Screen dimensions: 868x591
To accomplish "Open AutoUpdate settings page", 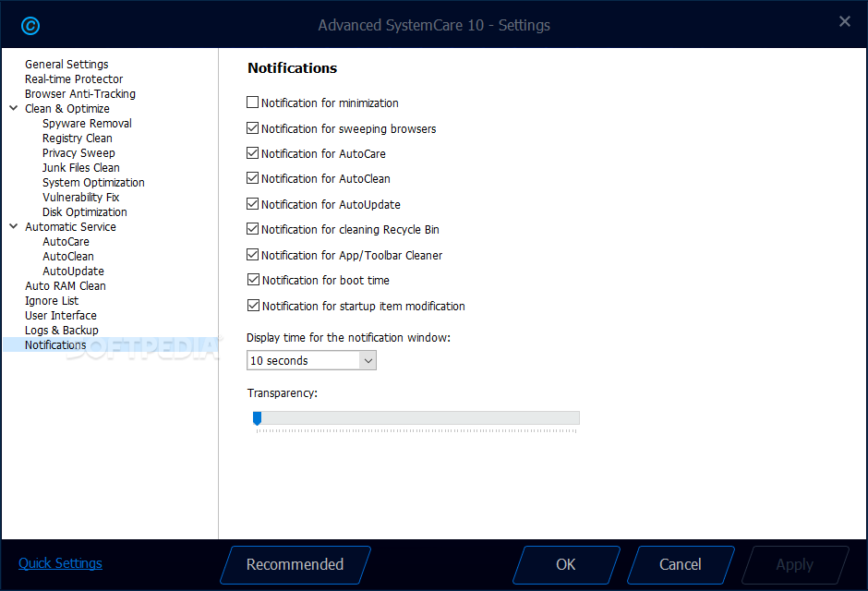I will 73,271.
